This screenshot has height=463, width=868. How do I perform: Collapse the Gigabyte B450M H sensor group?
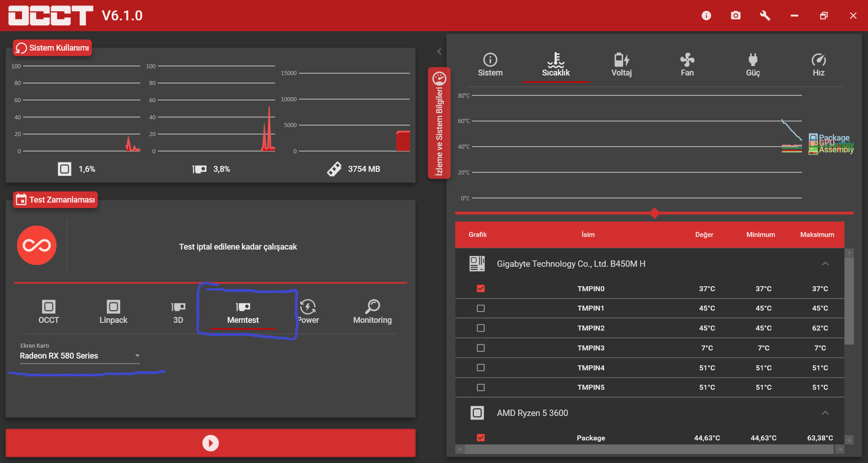coord(825,264)
